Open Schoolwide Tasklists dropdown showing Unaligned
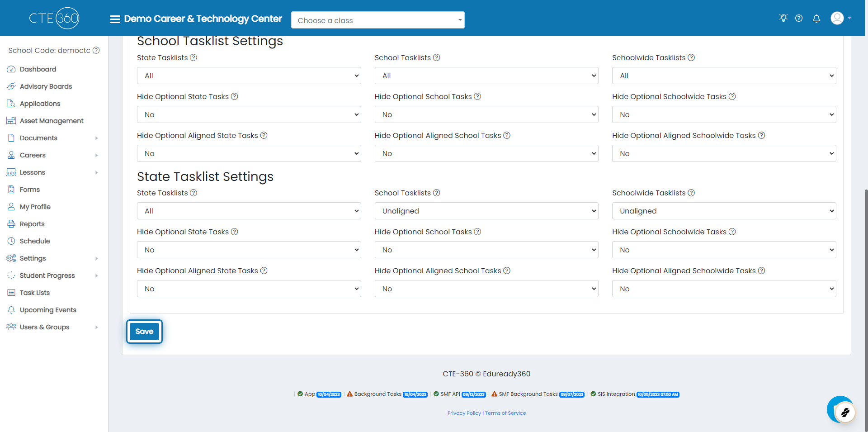Image resolution: width=868 pixels, height=432 pixels. [x=724, y=211]
